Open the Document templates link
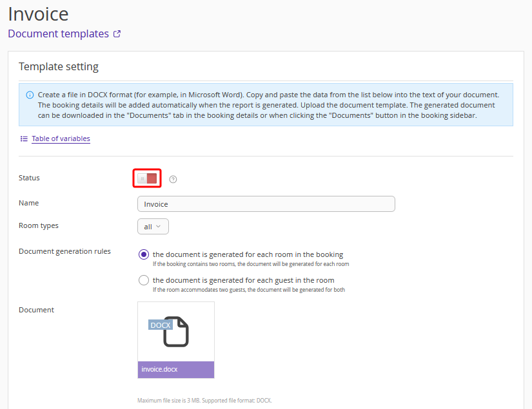Screen dimensions: 532x409 pyautogui.click(x=58, y=34)
